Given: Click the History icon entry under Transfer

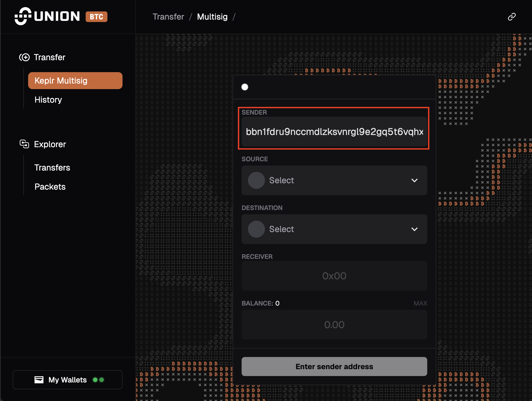Looking at the screenshot, I should 48,99.
